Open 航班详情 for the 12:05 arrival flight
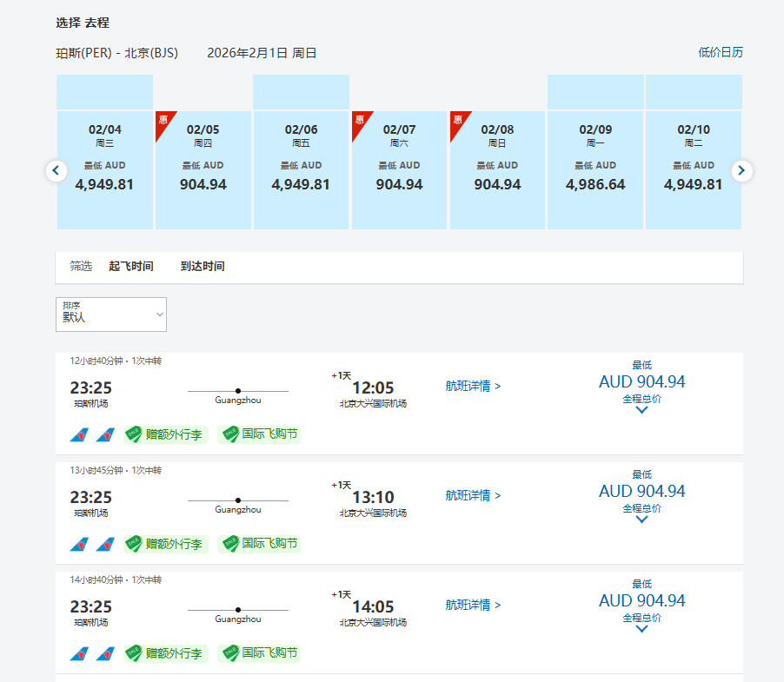This screenshot has width=784, height=682. click(x=473, y=386)
